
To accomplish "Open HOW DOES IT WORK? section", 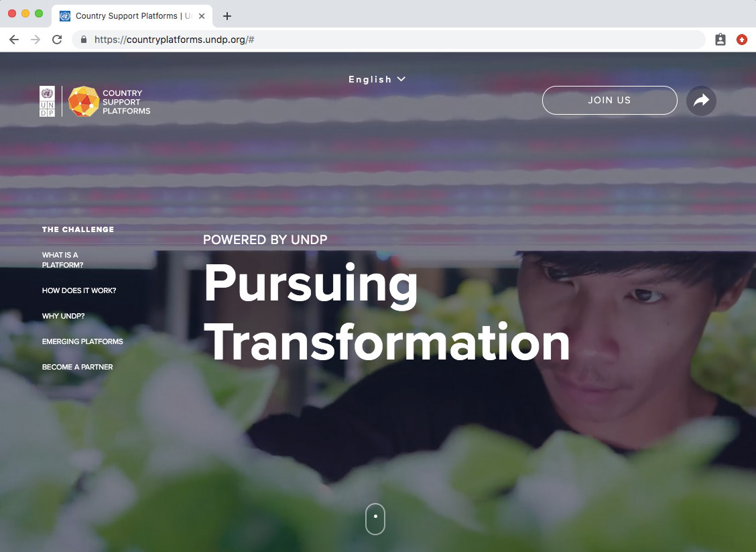I will click(79, 290).
